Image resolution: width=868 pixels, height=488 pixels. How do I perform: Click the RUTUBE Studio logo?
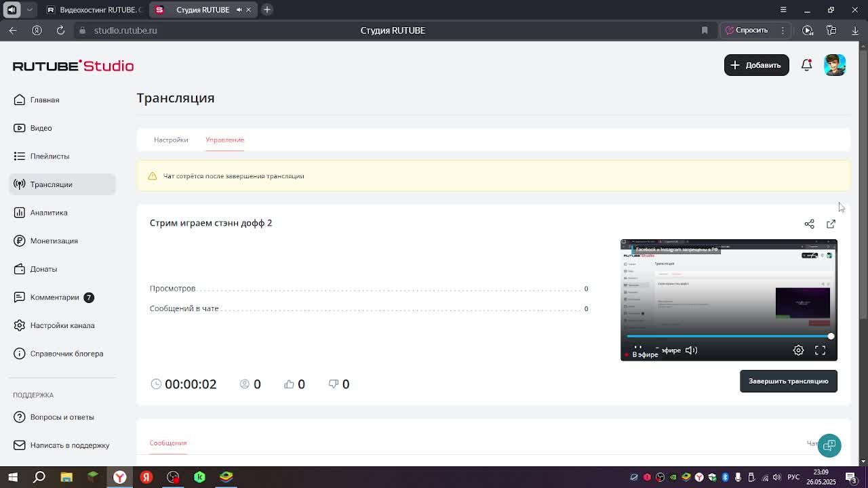point(73,66)
